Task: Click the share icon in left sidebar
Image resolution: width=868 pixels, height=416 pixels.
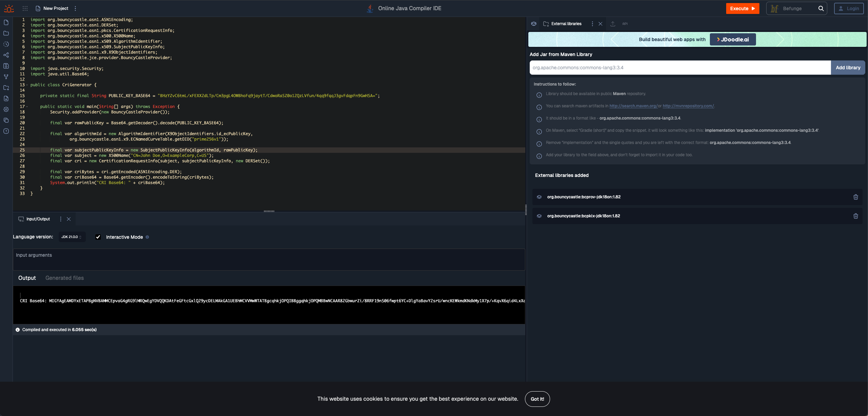Action: pos(6,55)
